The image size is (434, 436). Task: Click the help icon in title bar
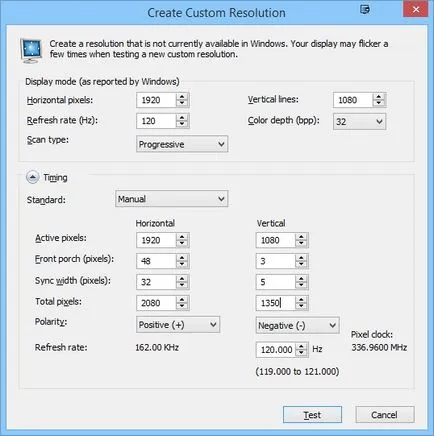tap(365, 9)
